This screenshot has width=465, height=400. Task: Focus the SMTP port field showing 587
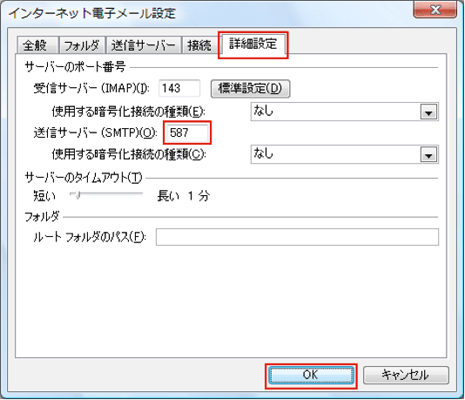coord(187,133)
